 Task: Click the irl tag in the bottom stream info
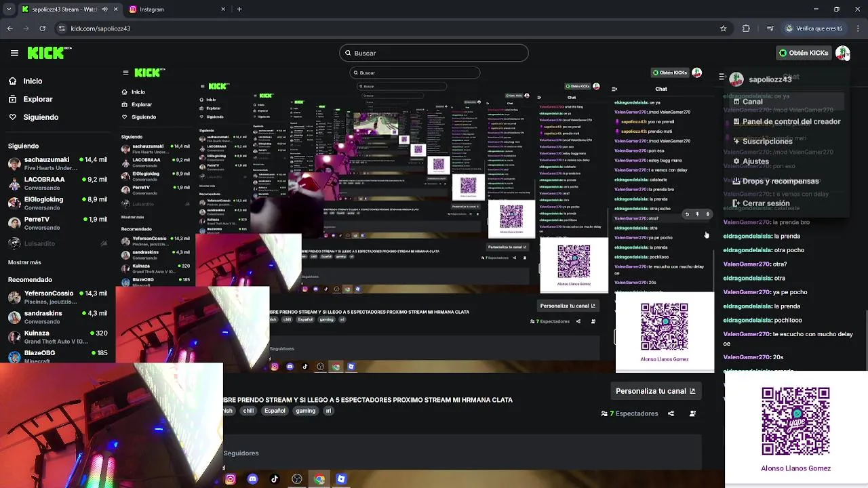[x=328, y=411]
